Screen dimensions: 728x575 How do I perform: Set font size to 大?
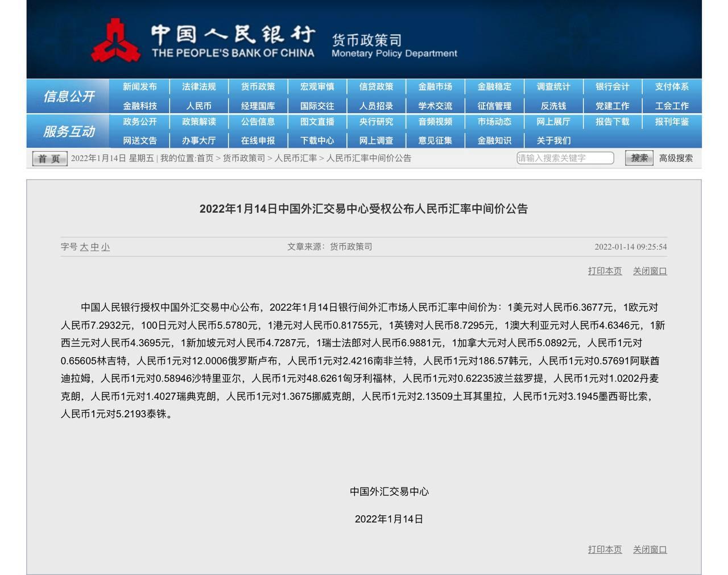coord(84,247)
